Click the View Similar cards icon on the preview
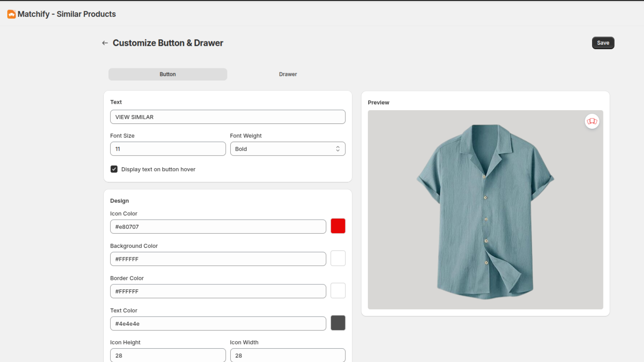644x362 pixels. 592,121
